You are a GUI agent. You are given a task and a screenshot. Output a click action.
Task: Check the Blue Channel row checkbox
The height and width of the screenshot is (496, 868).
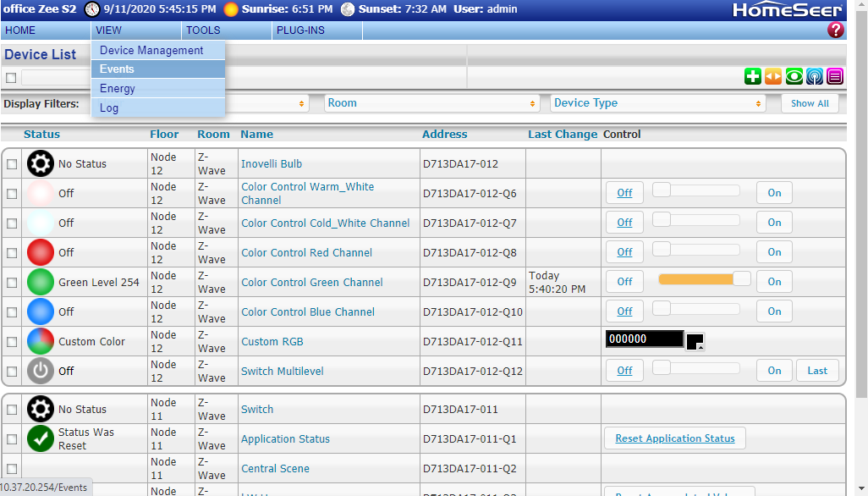coord(12,312)
